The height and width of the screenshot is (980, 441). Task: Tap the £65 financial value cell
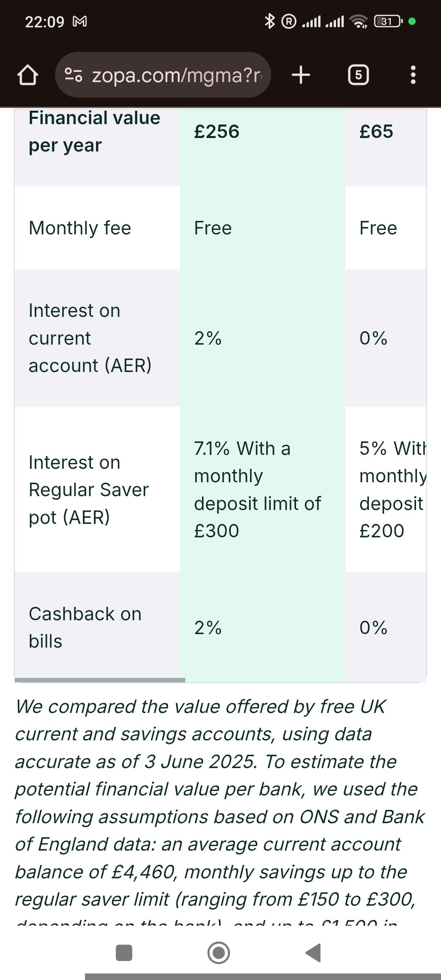coord(376,131)
